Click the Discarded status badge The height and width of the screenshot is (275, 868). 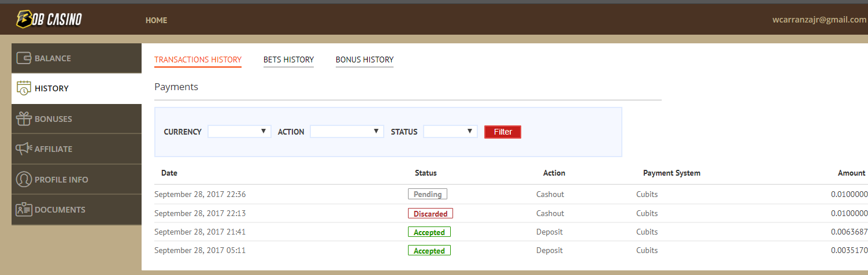tap(431, 213)
